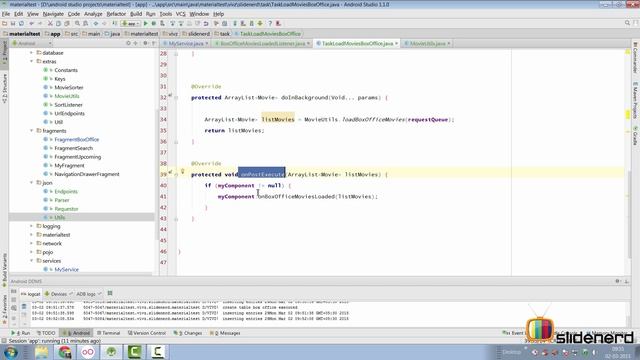The image size is (640, 360).
Task: Click the override gutter marker on line 32
Action: pos(170,96)
